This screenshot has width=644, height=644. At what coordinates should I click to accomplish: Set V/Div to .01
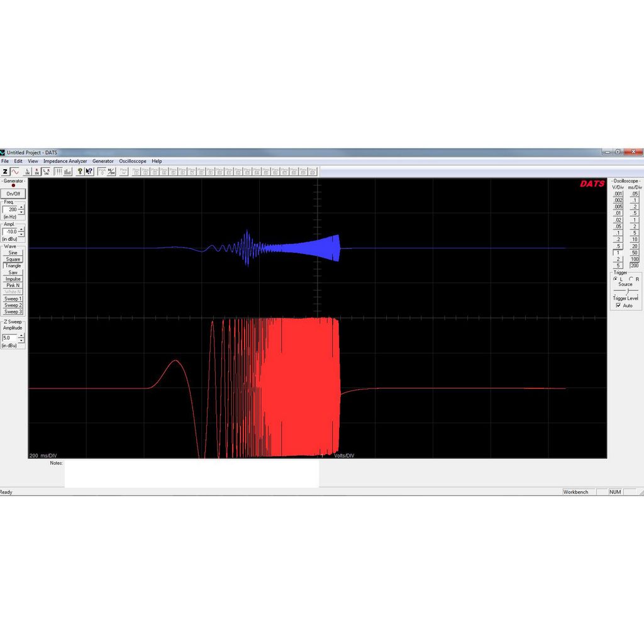point(618,214)
